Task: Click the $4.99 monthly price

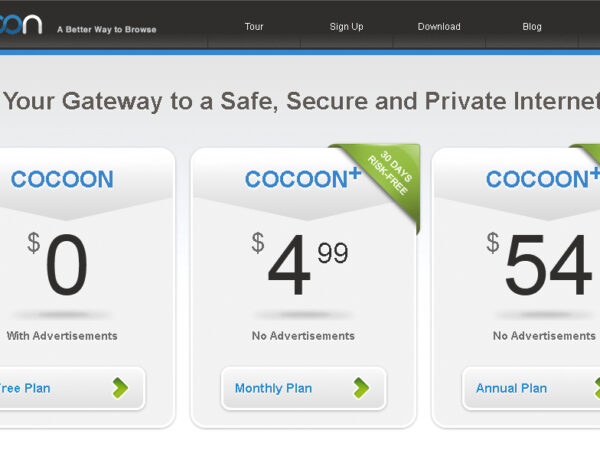Action: [300, 265]
